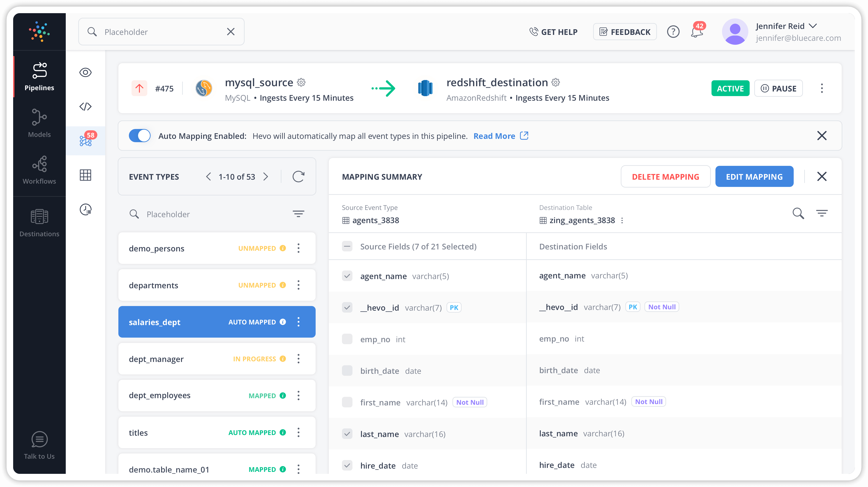Open options menu for dept_manager event
Screen dimensions: 868x487
tap(298, 359)
